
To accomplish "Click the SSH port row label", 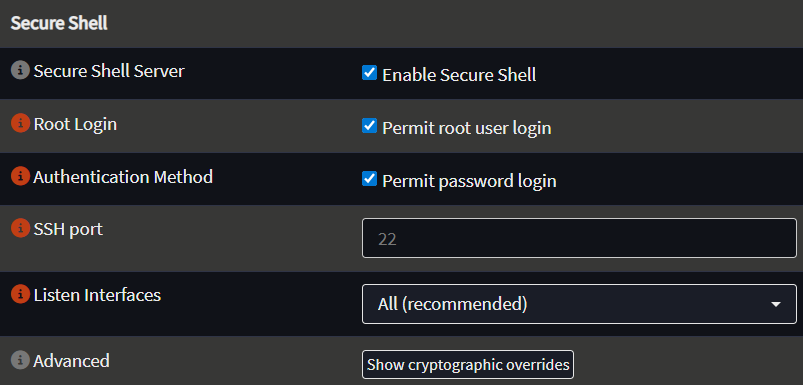I will 68,229.
